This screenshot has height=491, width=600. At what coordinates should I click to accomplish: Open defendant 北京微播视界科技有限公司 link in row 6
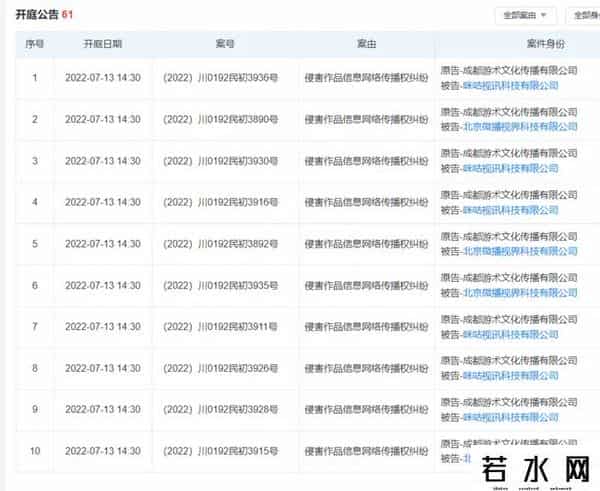coord(520,293)
